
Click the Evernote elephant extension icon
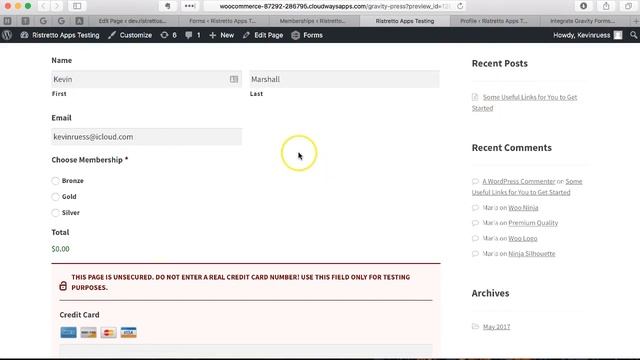click(x=168, y=6)
